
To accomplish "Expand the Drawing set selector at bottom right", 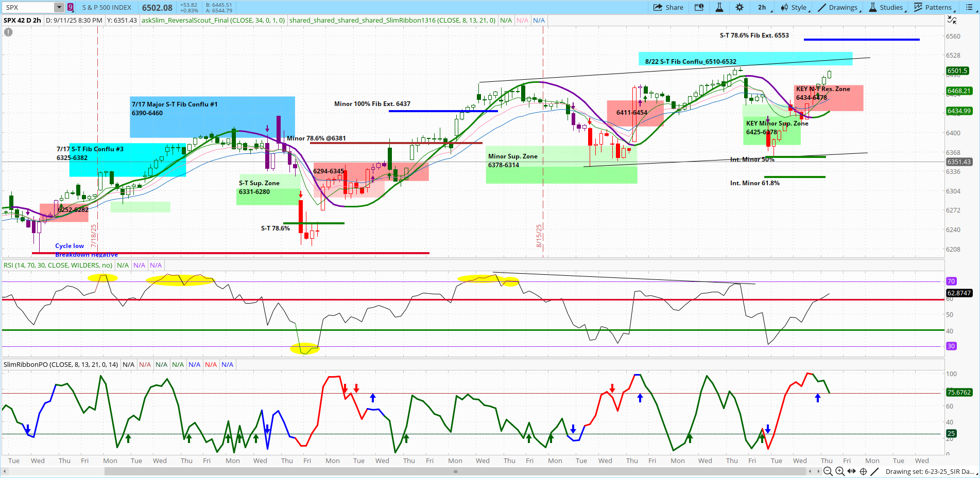I will click(x=975, y=473).
